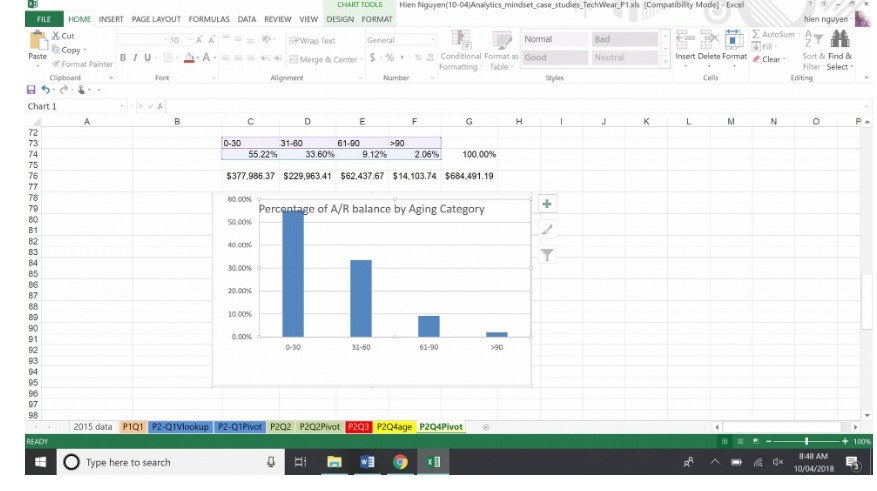Click the Name Box showing Chart 1
The image size is (877, 491).
[x=76, y=106]
